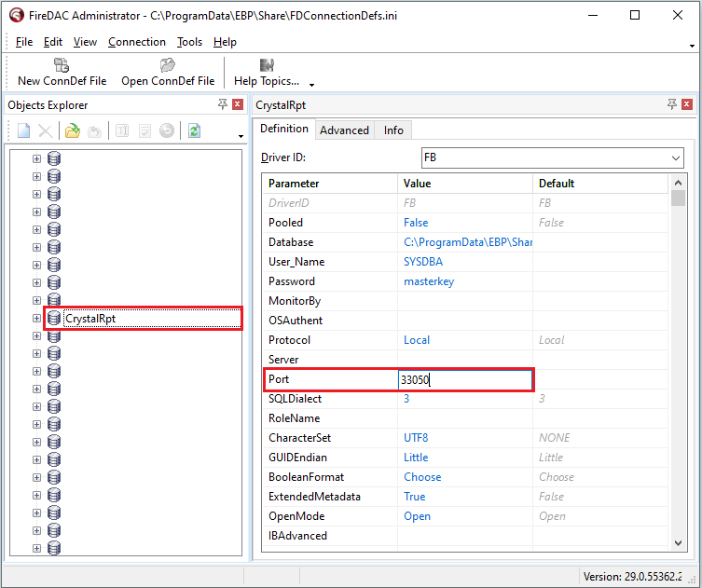Pin the Objects Explorer panel

[x=223, y=104]
